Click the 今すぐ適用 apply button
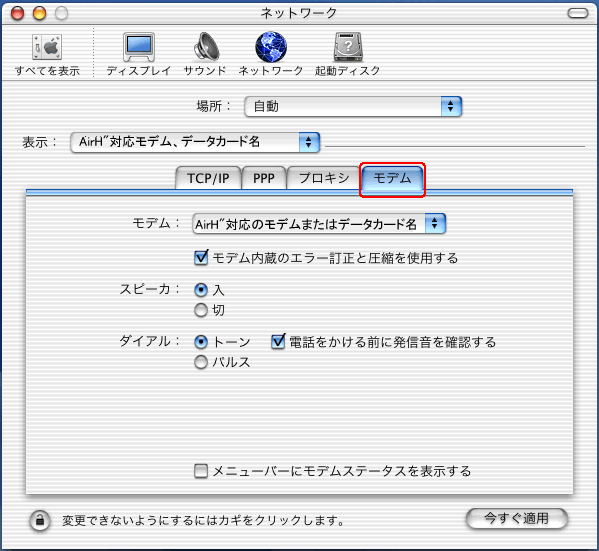 pyautogui.click(x=517, y=519)
